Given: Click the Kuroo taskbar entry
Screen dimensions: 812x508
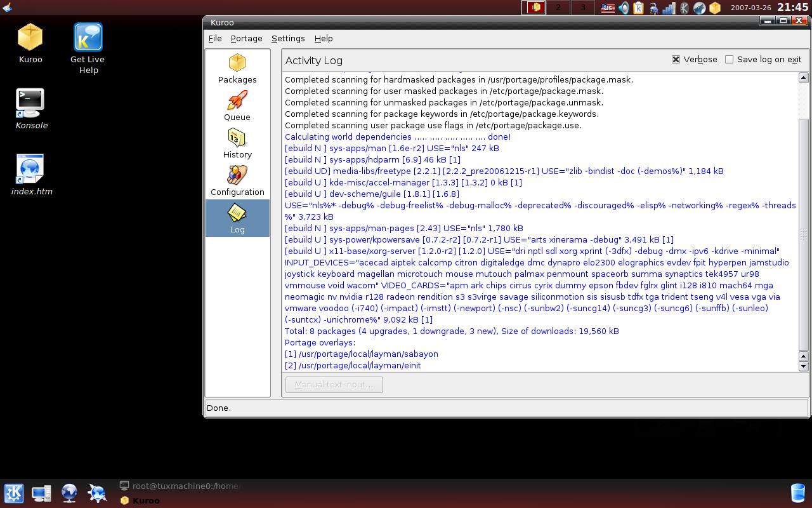Looking at the screenshot, I should click(x=140, y=500).
